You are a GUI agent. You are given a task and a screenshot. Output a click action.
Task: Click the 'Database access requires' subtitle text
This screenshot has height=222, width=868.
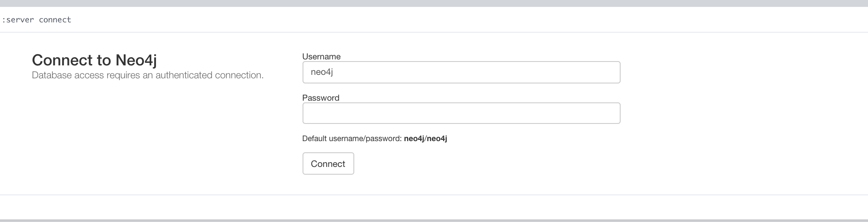point(147,75)
